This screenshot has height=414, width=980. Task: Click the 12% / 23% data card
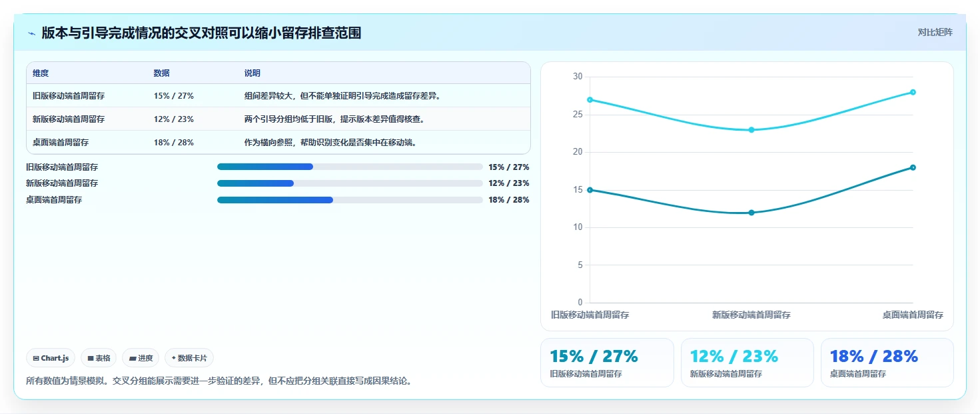tap(747, 363)
